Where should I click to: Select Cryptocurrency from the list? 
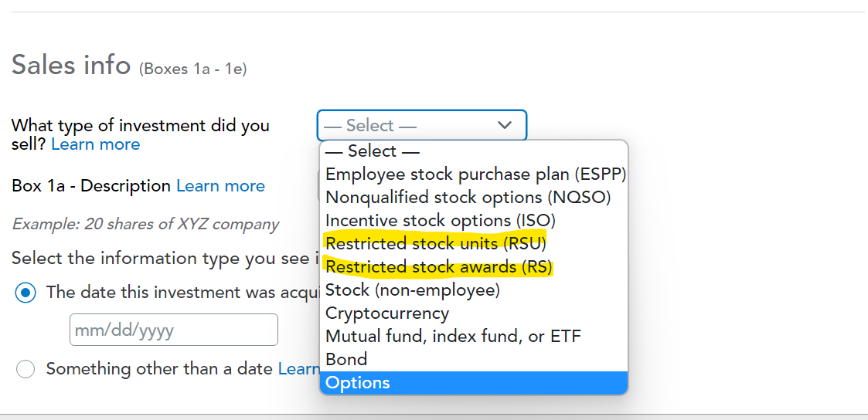click(x=387, y=313)
